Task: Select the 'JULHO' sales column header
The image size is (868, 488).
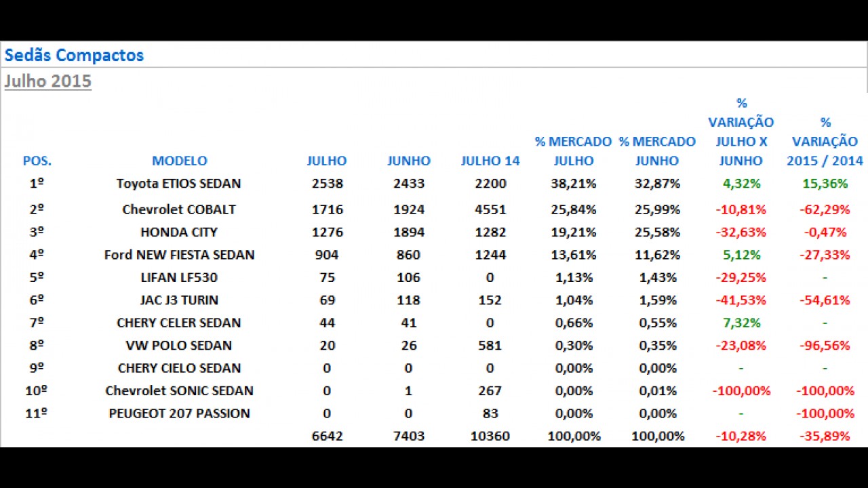Action: click(x=327, y=161)
